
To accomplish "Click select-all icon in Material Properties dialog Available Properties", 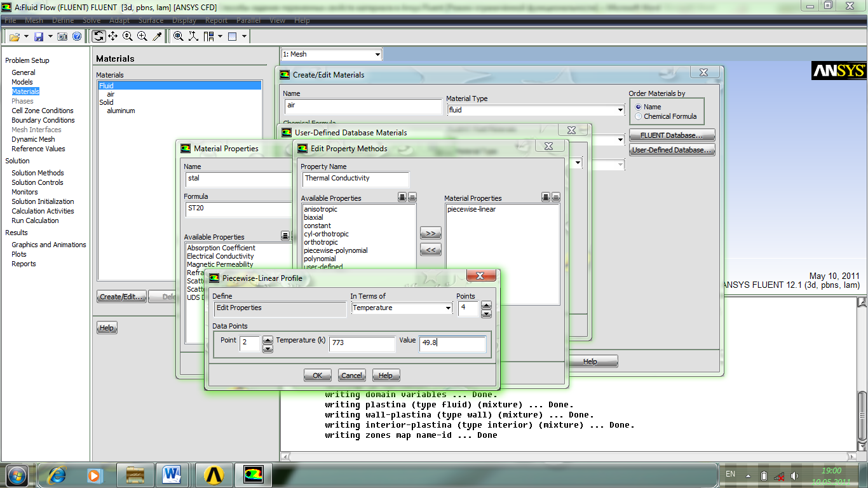I will click(285, 236).
